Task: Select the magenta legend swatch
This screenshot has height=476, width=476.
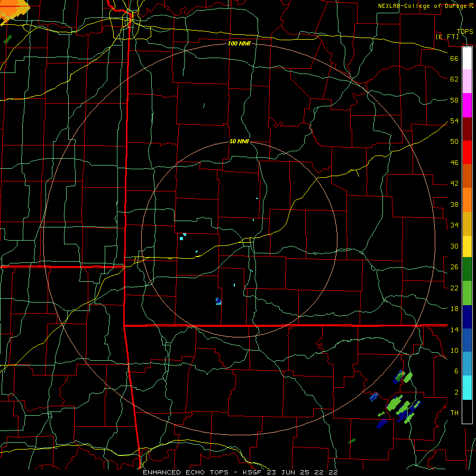Action: [x=467, y=105]
